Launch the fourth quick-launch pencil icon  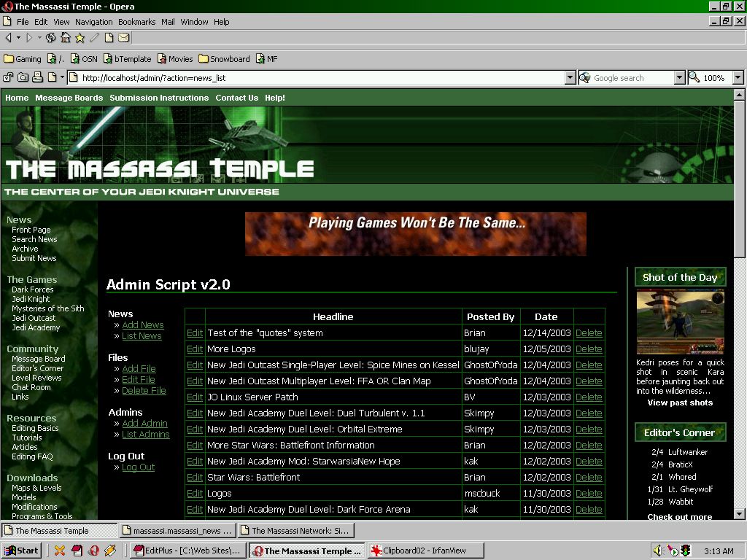coord(111,551)
